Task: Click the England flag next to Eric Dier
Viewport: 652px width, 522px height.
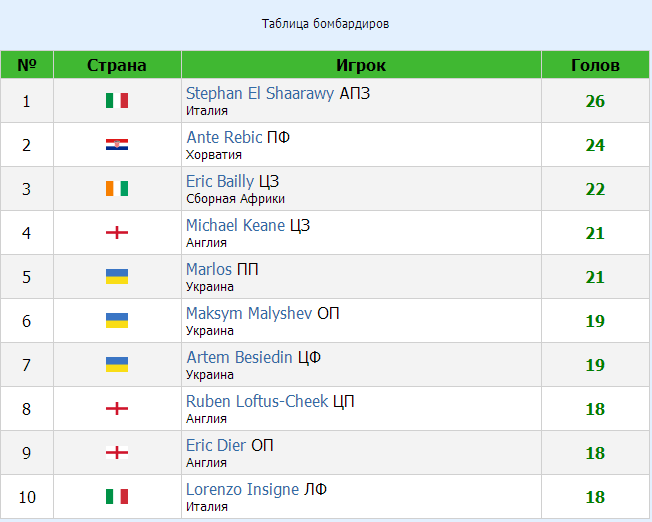Action: tap(117, 453)
